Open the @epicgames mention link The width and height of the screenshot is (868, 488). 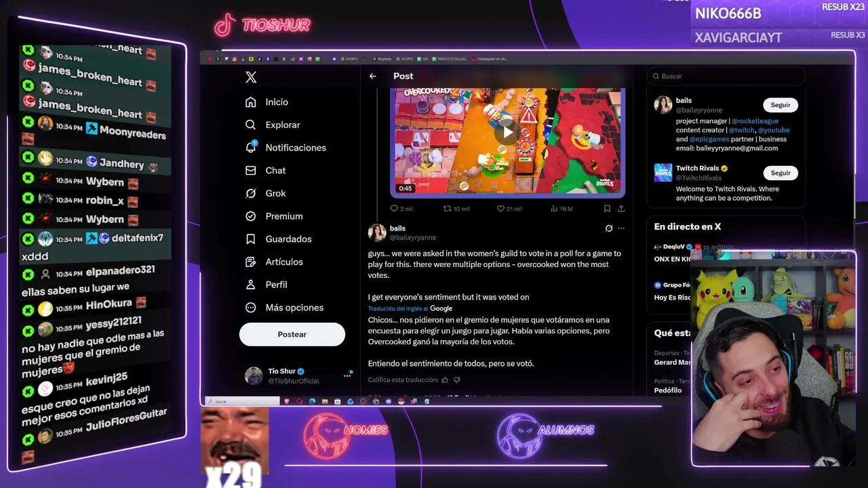[709, 139]
